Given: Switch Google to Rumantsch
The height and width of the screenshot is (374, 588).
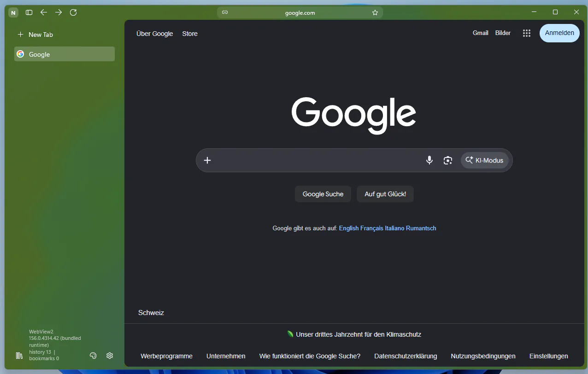Looking at the screenshot, I should pyautogui.click(x=421, y=228).
